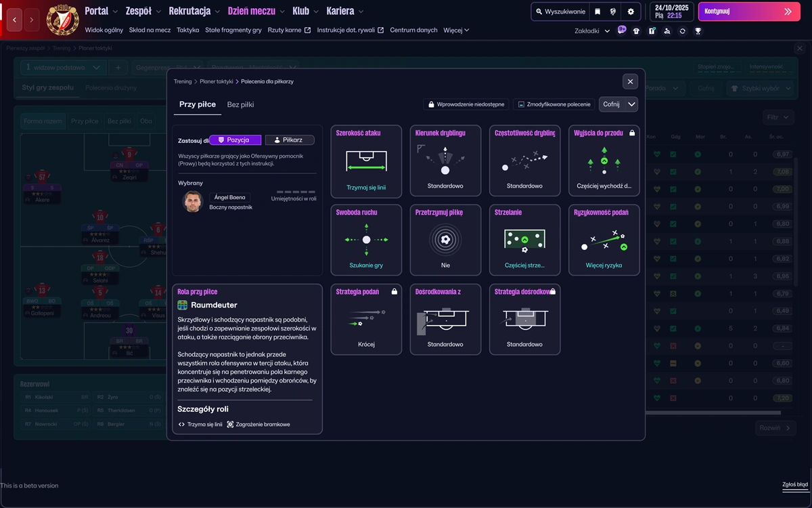Viewport: 812px width, 508px height.
Task: Open the globe world icon in top bar
Action: 613,12
